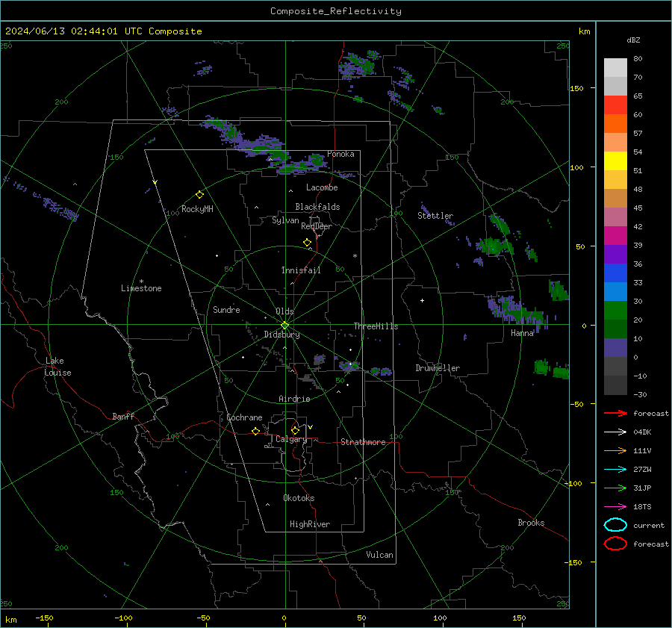672x628 pixels.
Task: Select the royal blue swatch in the dBZ legend
Action: (615, 273)
